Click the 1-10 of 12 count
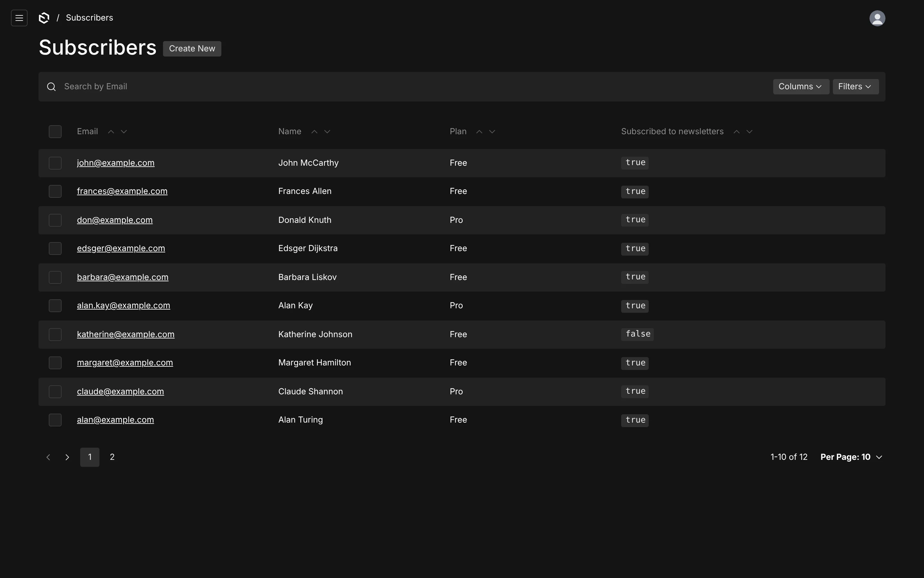This screenshot has width=924, height=578. (789, 457)
